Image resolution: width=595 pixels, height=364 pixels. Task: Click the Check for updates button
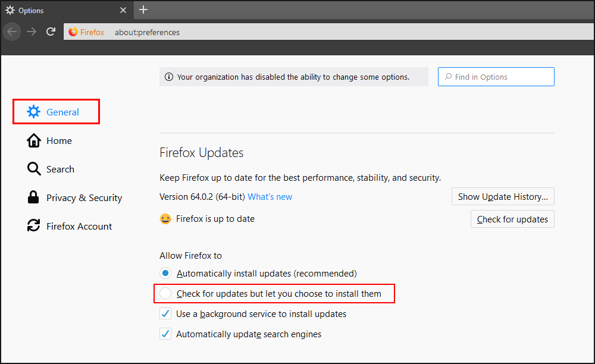click(x=512, y=219)
